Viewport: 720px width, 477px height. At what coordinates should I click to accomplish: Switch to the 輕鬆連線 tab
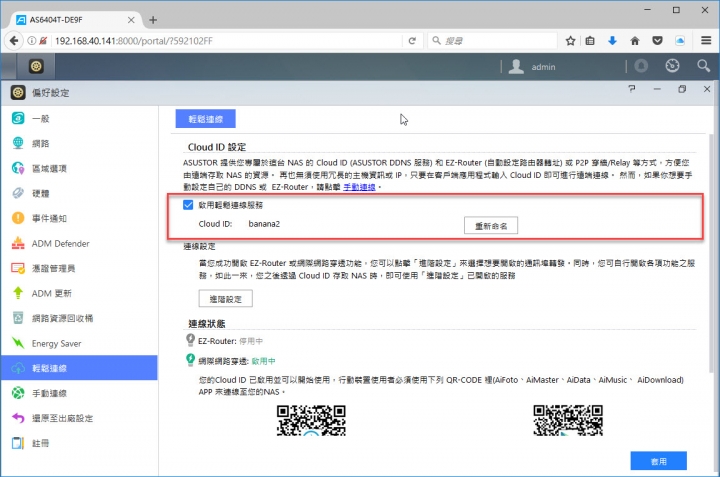coord(206,119)
